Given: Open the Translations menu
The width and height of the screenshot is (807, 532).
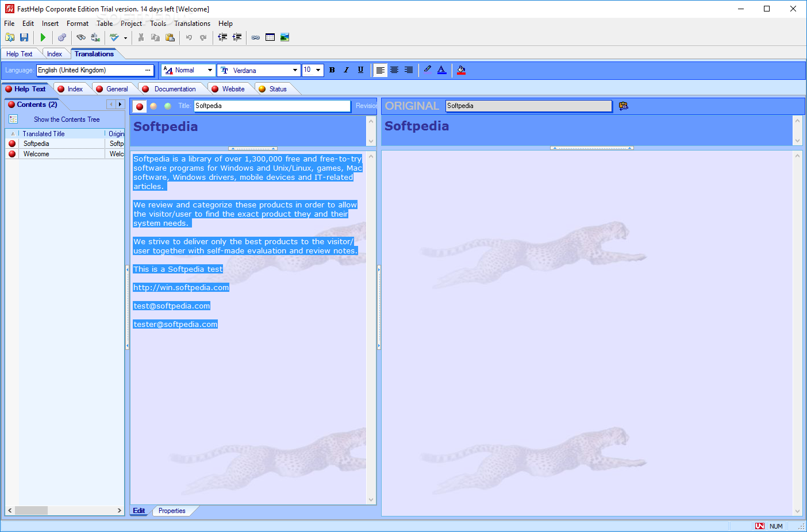Looking at the screenshot, I should [192, 24].
